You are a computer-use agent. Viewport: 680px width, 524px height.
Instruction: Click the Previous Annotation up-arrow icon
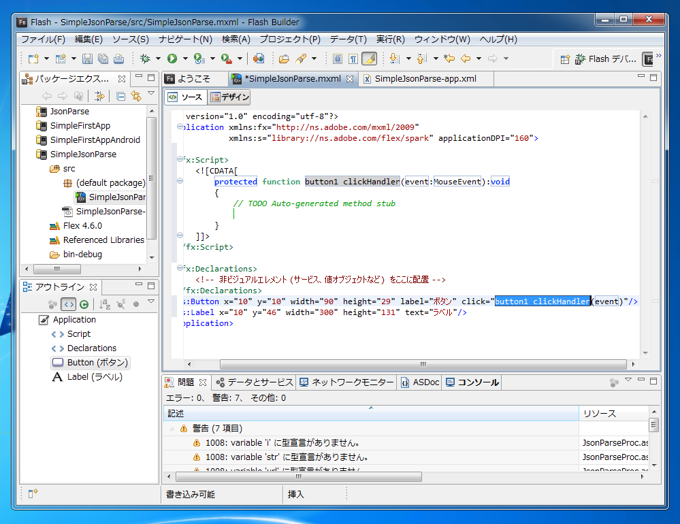422,59
